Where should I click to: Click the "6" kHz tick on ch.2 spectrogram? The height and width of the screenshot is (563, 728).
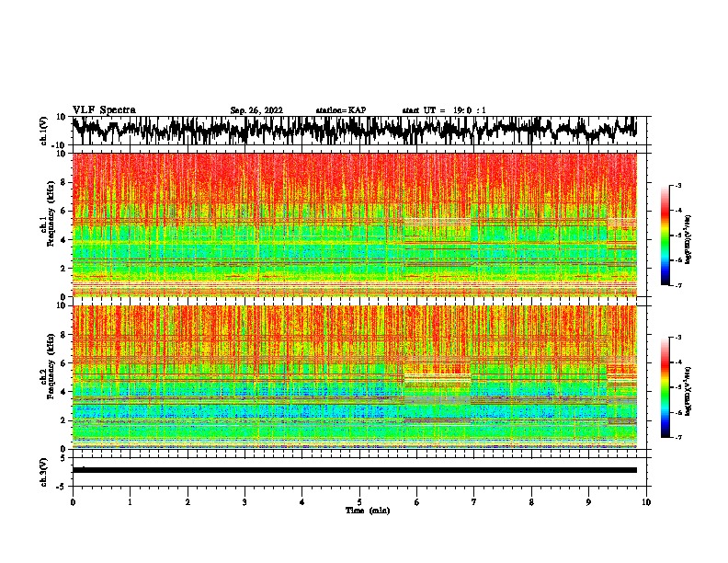pyautogui.click(x=63, y=363)
